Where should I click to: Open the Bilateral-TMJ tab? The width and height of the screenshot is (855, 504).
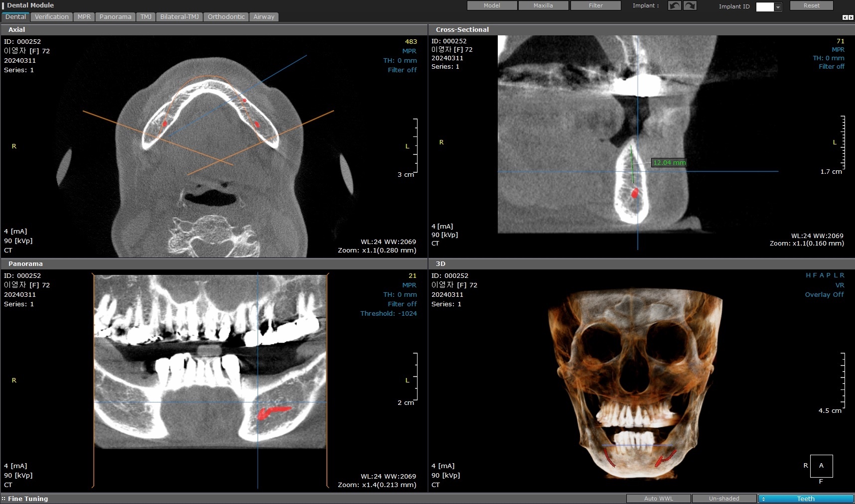pos(179,17)
